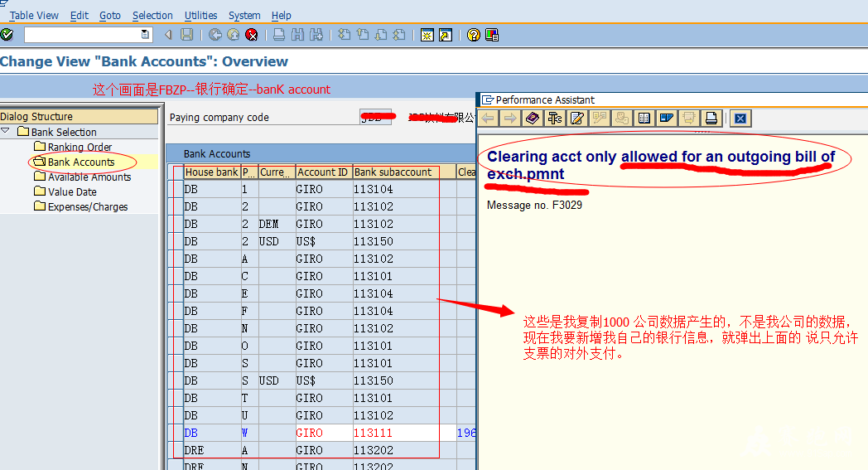This screenshot has height=470, width=868.
Task: Click the Generate Shortcut icon
Action: (x=446, y=35)
